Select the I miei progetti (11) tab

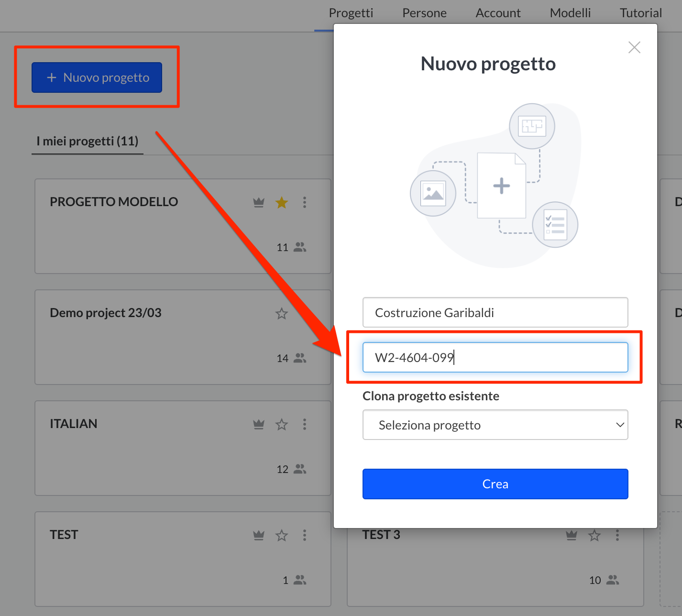pos(88,142)
